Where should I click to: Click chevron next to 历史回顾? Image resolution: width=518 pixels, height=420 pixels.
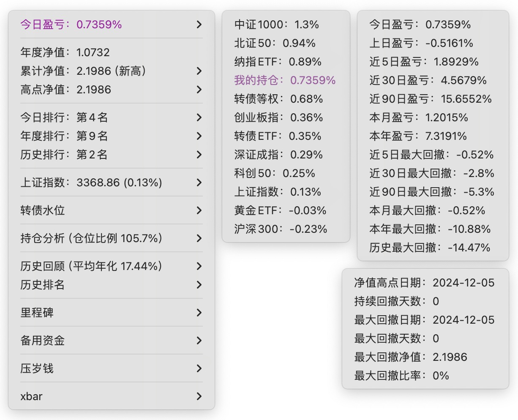click(x=199, y=266)
